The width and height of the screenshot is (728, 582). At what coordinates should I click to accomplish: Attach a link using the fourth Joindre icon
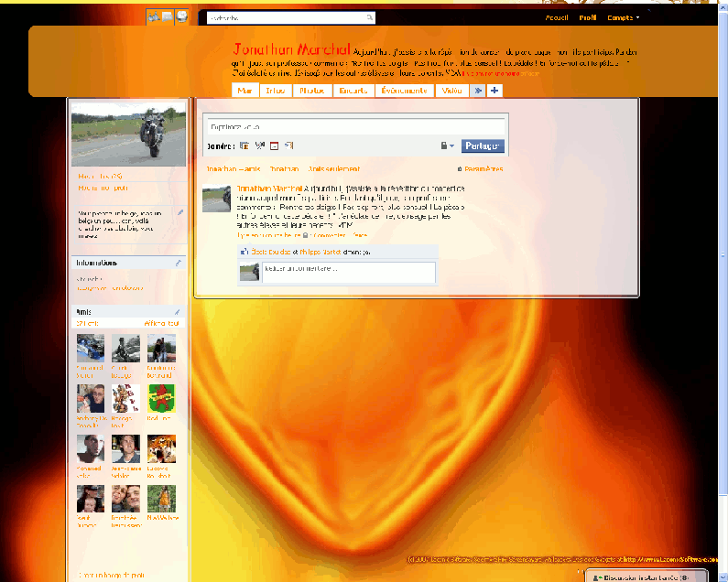click(x=288, y=145)
